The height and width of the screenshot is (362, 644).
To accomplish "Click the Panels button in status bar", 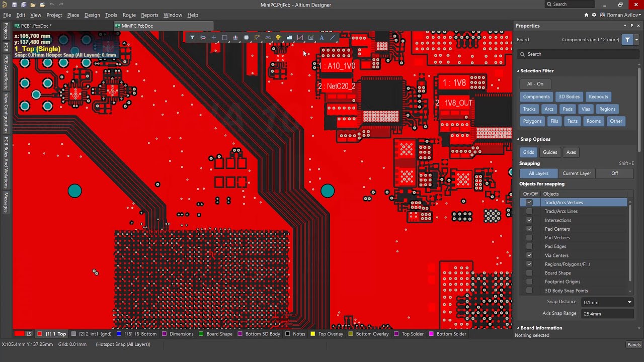I will click(x=634, y=344).
